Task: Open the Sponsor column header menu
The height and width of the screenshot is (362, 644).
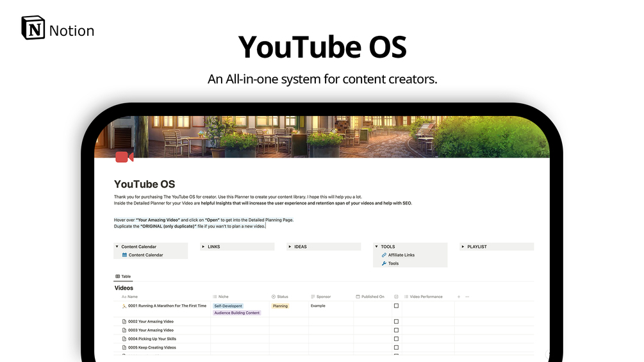Action: pos(321,297)
